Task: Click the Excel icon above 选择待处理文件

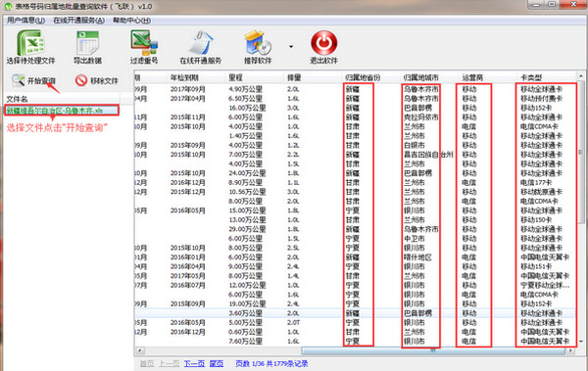Action: pyautogui.click(x=30, y=43)
